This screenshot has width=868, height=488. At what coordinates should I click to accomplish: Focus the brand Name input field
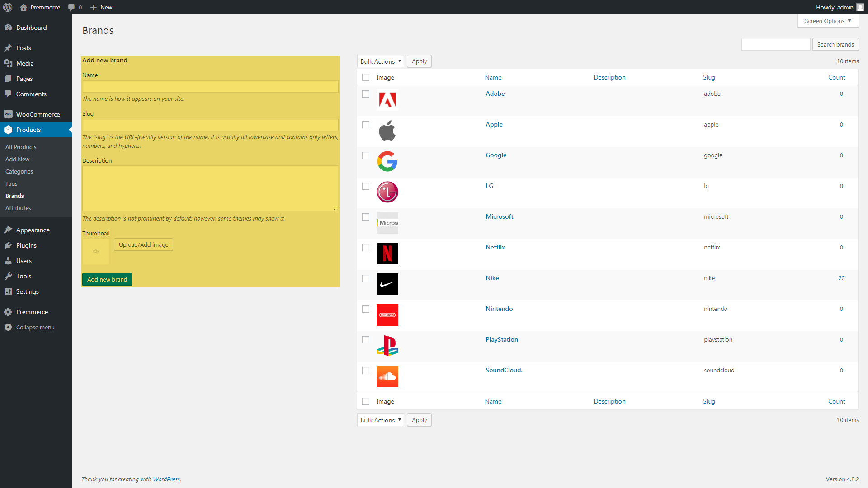(x=210, y=87)
